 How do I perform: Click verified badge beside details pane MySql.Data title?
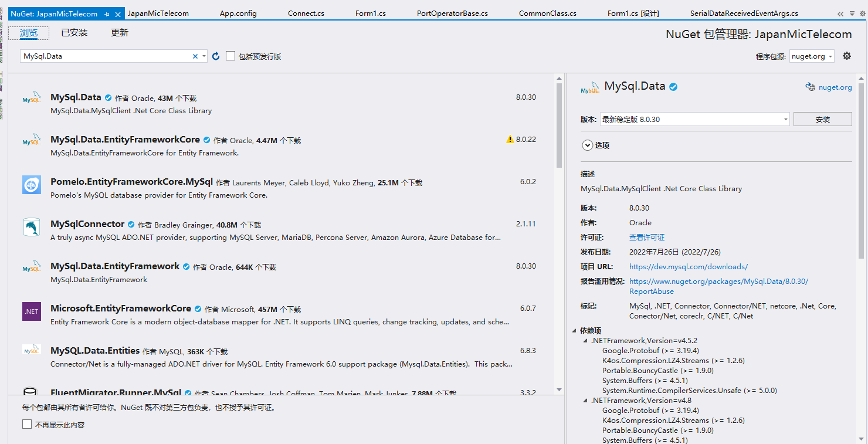(673, 87)
